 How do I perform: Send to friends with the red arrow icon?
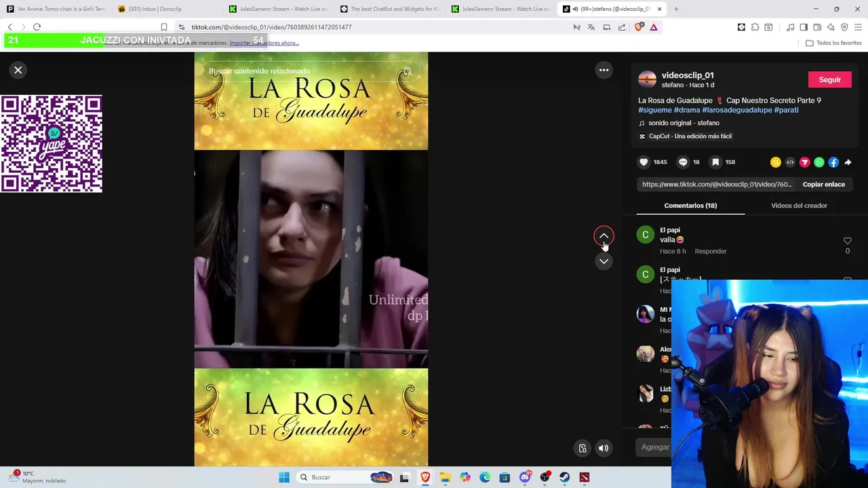click(804, 162)
